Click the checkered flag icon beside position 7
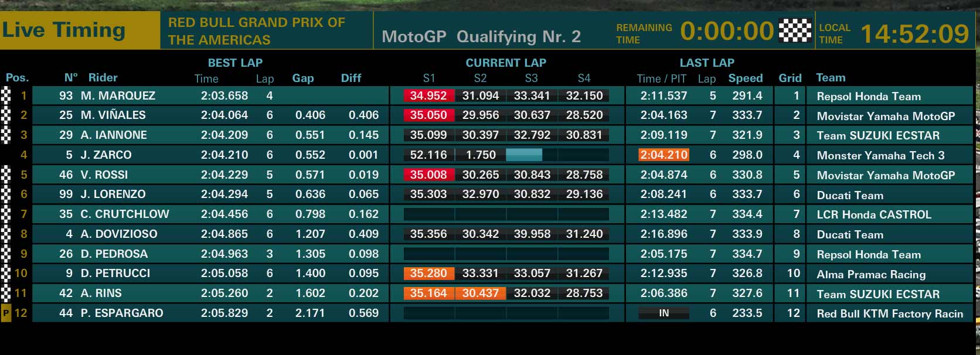980x355 pixels. click(6, 214)
